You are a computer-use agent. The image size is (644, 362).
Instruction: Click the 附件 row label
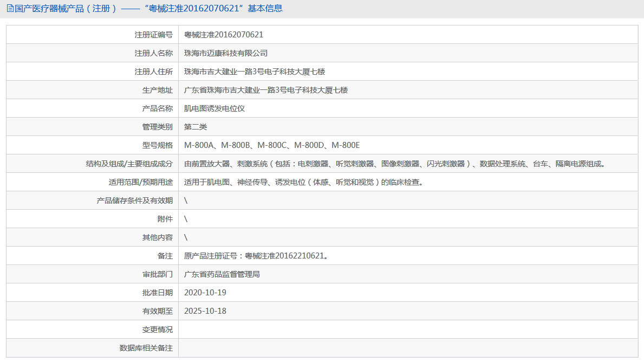point(165,219)
